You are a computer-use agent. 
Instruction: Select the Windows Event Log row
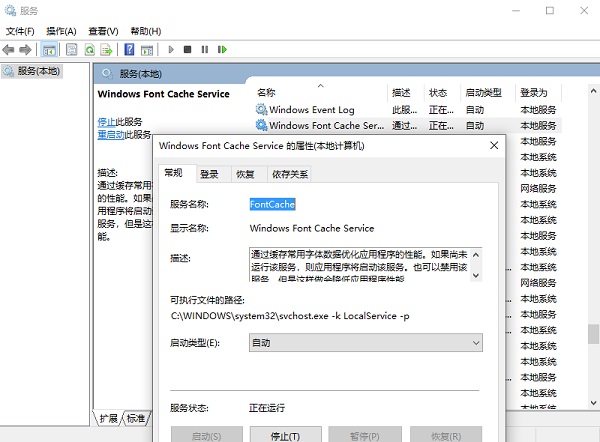[407, 110]
